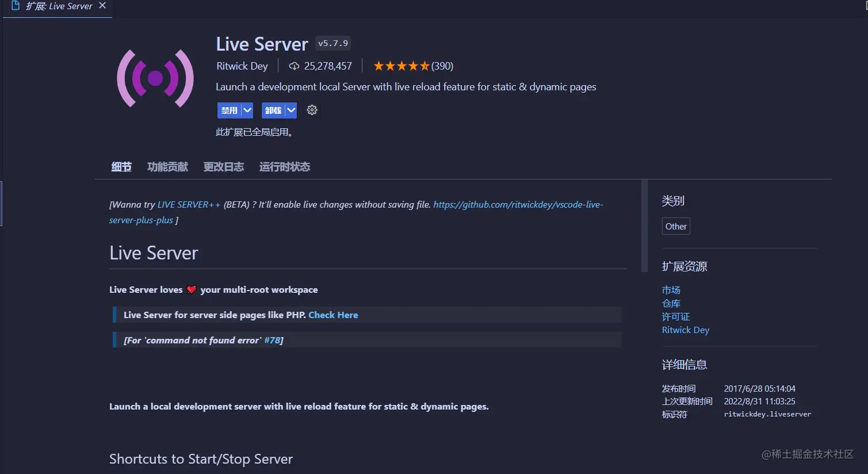The image size is (868, 474).
Task: Click the five-star rating (390)
Action: coord(413,66)
